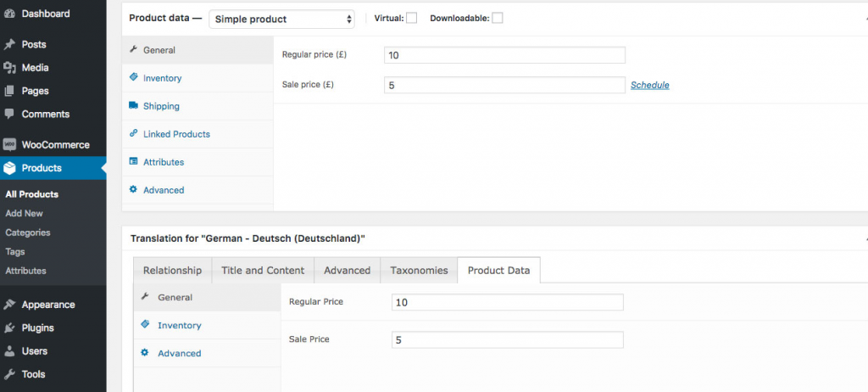Click the Dashboard gauge icon
This screenshot has height=392, width=868.
click(x=9, y=14)
